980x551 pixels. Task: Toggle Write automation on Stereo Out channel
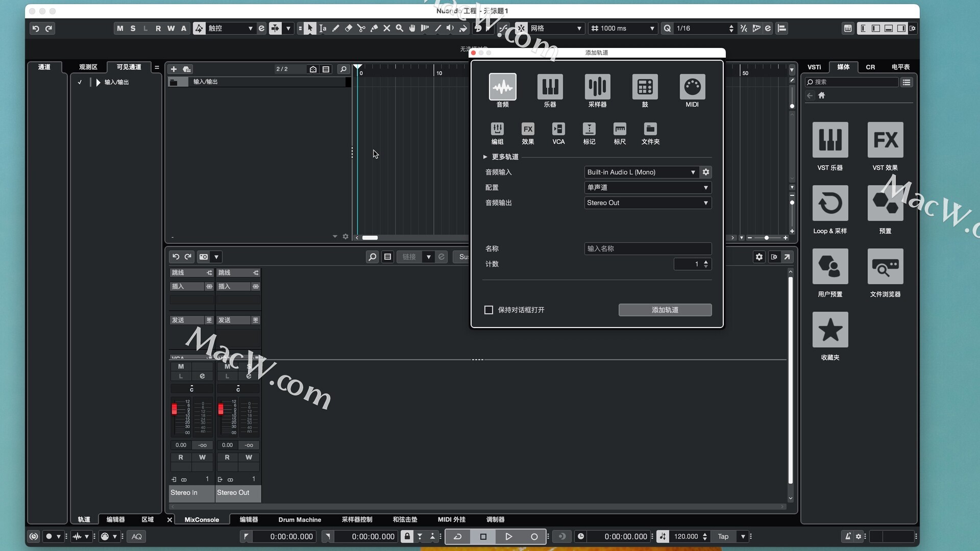pos(249,457)
